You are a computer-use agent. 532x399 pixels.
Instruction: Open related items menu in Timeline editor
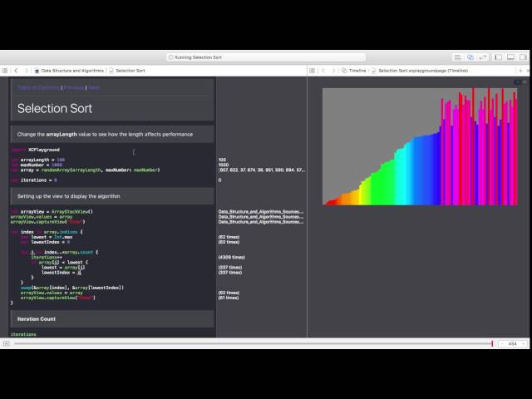coord(313,71)
